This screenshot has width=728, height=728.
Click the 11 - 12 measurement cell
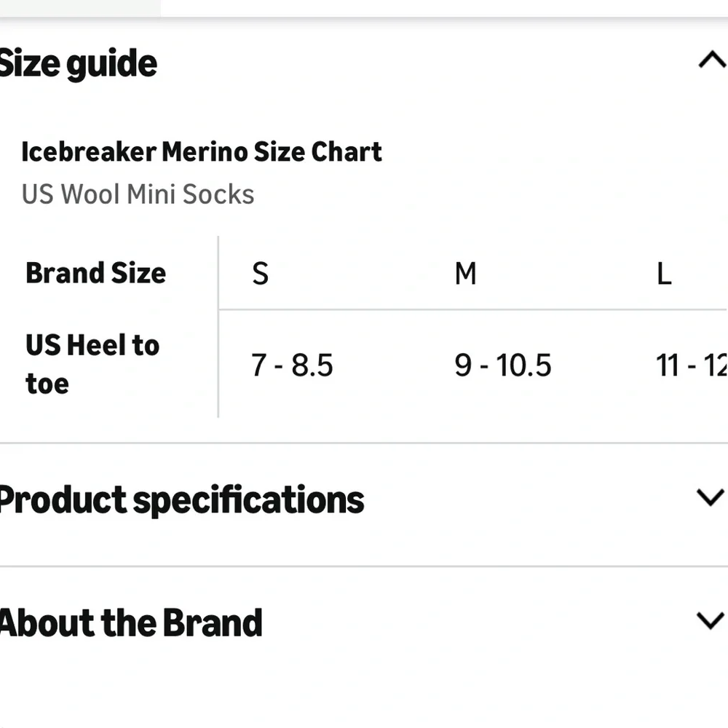pyautogui.click(x=692, y=365)
